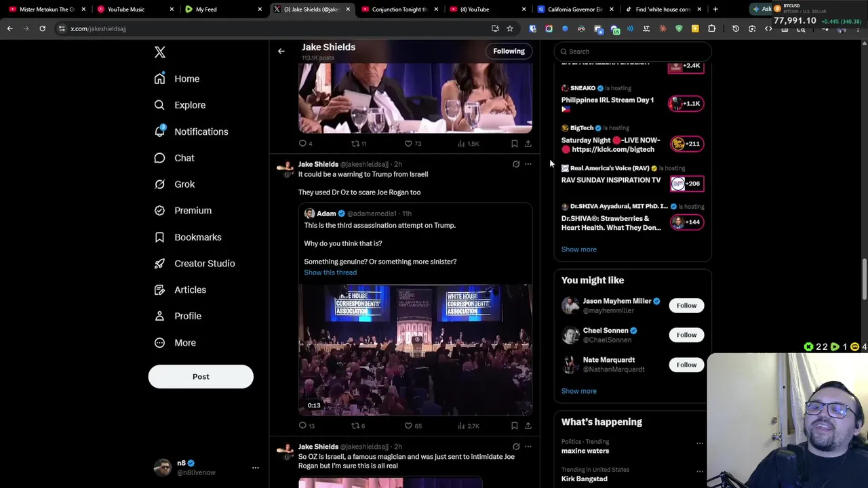Screen dimensions: 868x488
Task: Open more options for maxine waters trend
Action: point(700,443)
